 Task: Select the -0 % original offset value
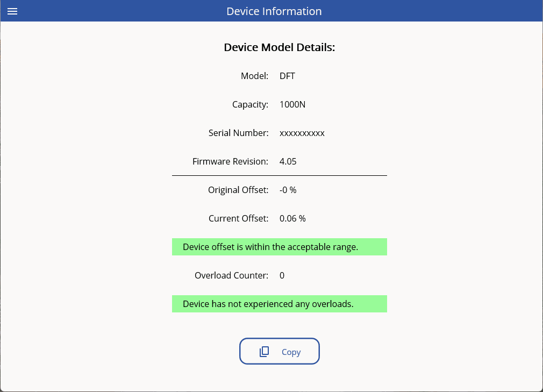pyautogui.click(x=288, y=190)
